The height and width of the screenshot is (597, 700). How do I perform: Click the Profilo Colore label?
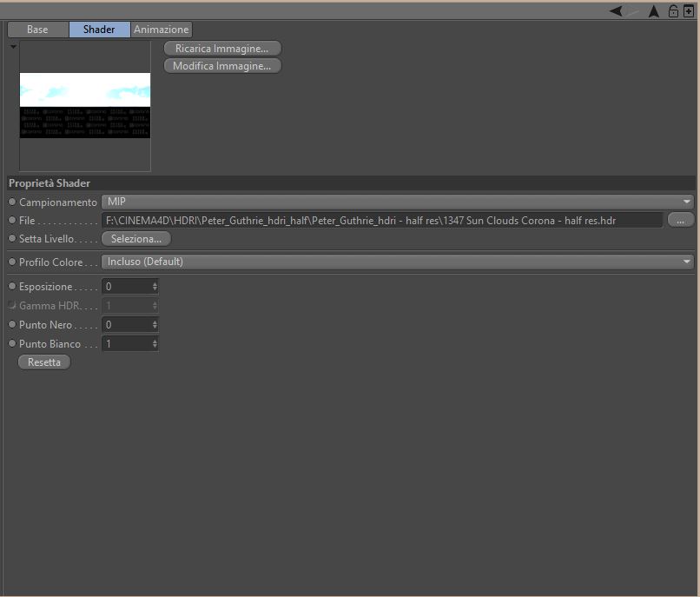click(51, 262)
